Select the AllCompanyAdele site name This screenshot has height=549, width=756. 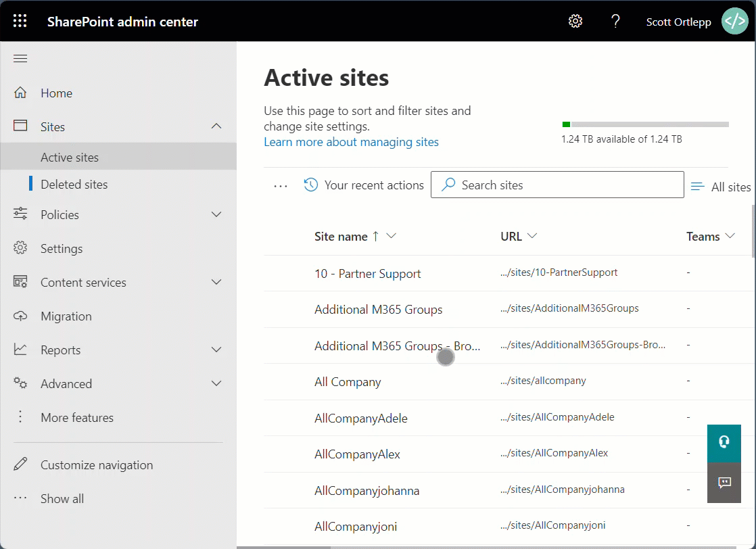[360, 419]
